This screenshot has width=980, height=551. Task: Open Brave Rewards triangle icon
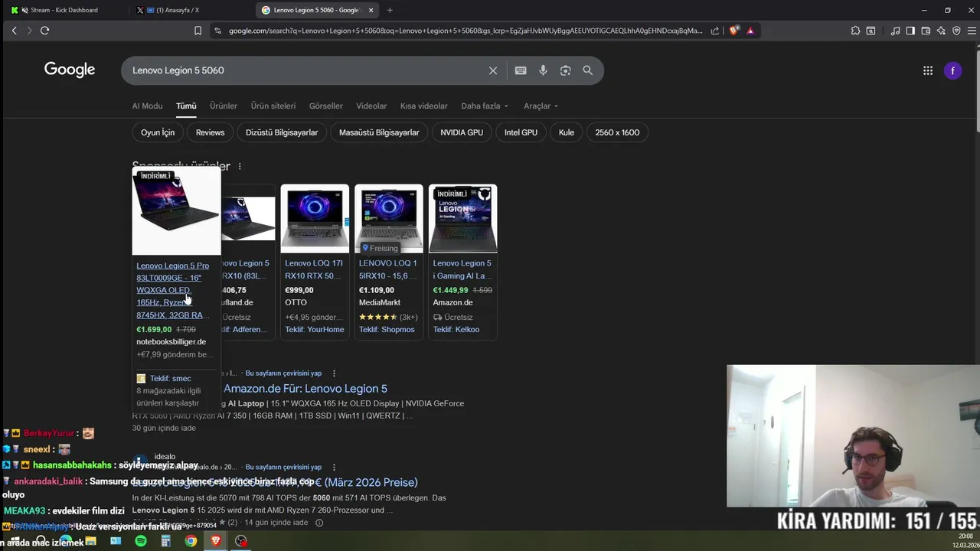tap(750, 31)
